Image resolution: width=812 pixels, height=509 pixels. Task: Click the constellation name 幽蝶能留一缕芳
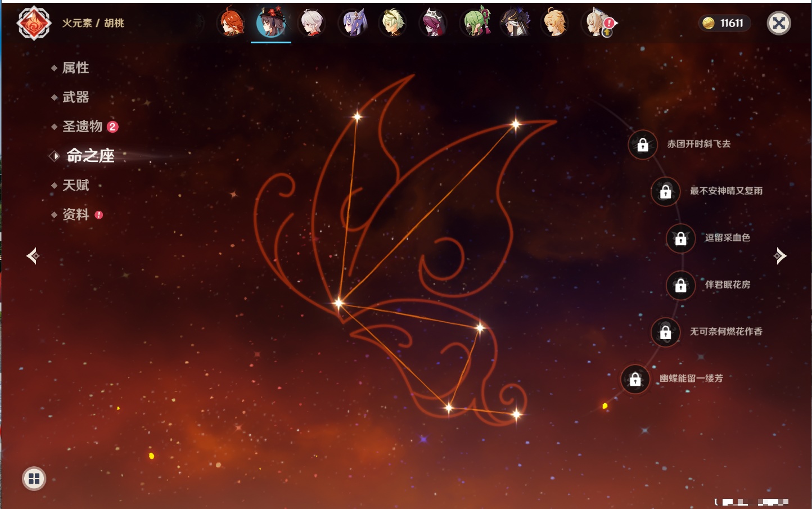[692, 379]
